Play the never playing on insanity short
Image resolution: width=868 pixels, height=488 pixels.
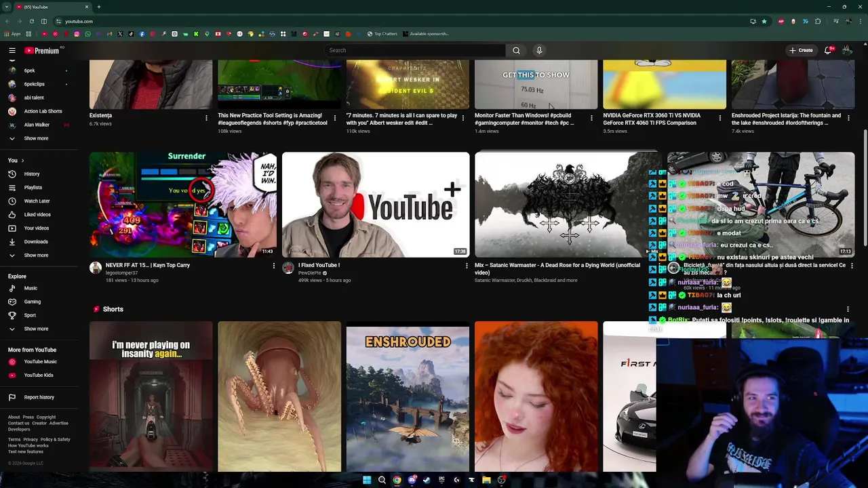151,396
